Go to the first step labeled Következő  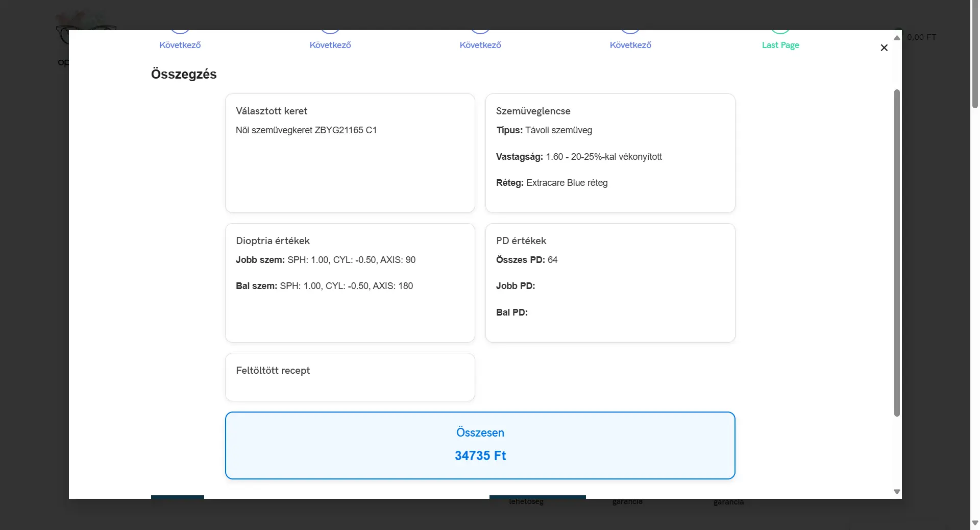[x=180, y=45]
